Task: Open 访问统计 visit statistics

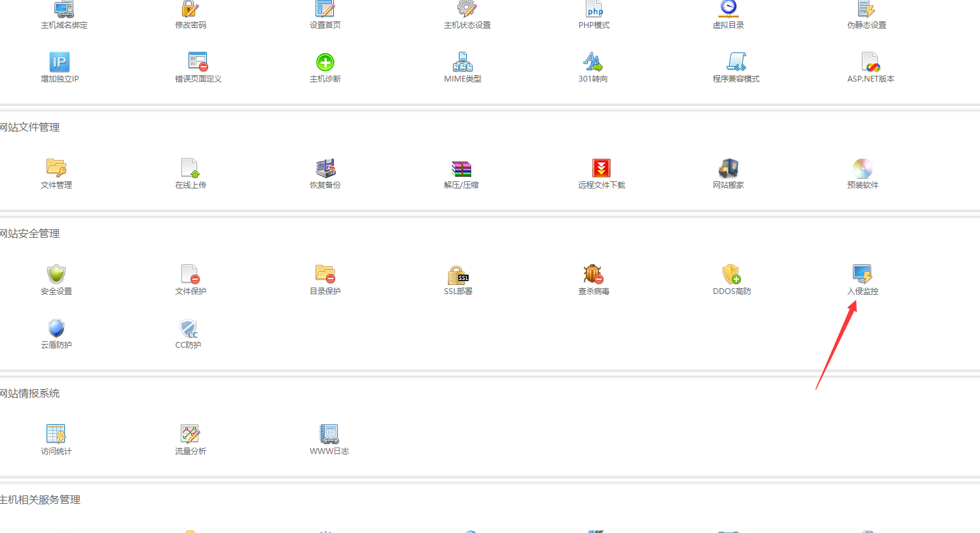Action: tap(56, 435)
